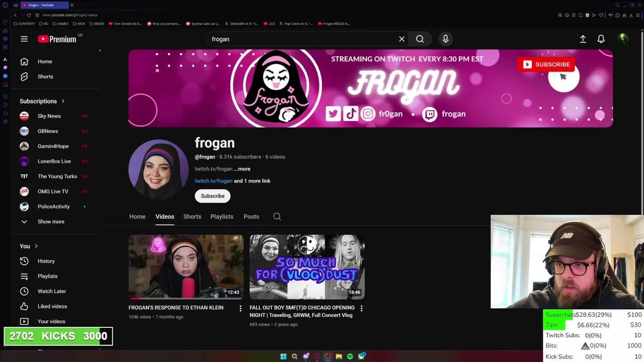
Task: Expand the You section chevron
Action: (36, 246)
